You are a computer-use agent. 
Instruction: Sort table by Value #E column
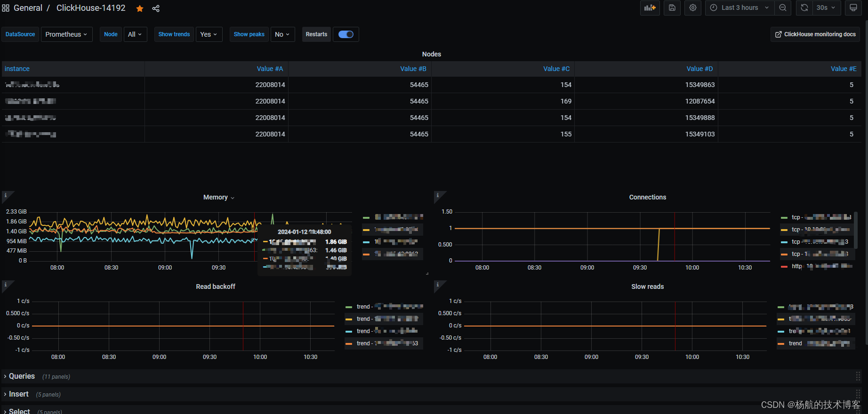coord(844,69)
